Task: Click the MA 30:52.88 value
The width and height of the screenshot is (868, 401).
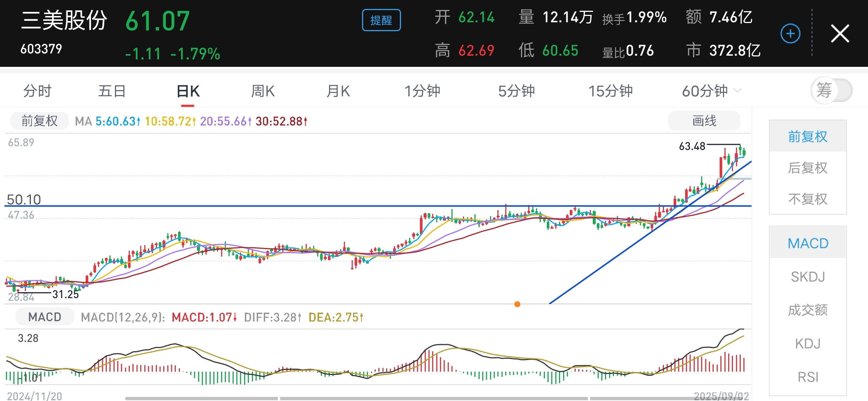Action: pyautogui.click(x=282, y=121)
